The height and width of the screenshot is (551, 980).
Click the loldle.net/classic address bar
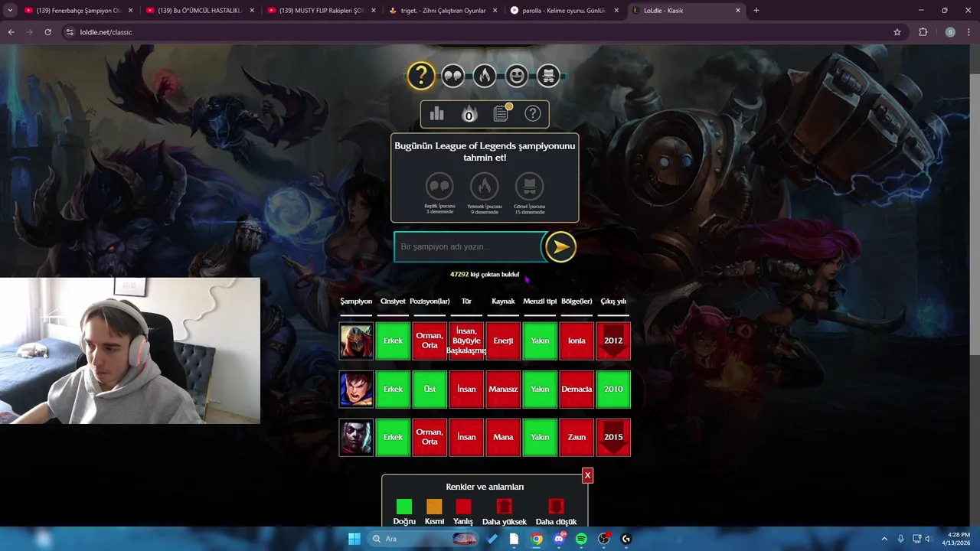[482, 32]
